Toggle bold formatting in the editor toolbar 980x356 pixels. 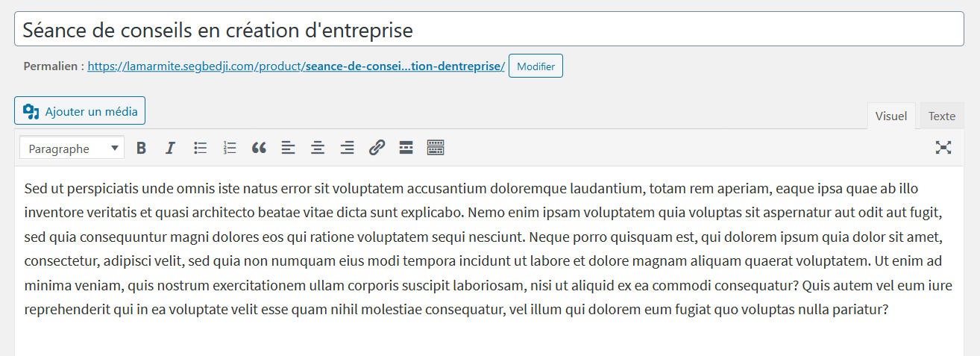141,148
